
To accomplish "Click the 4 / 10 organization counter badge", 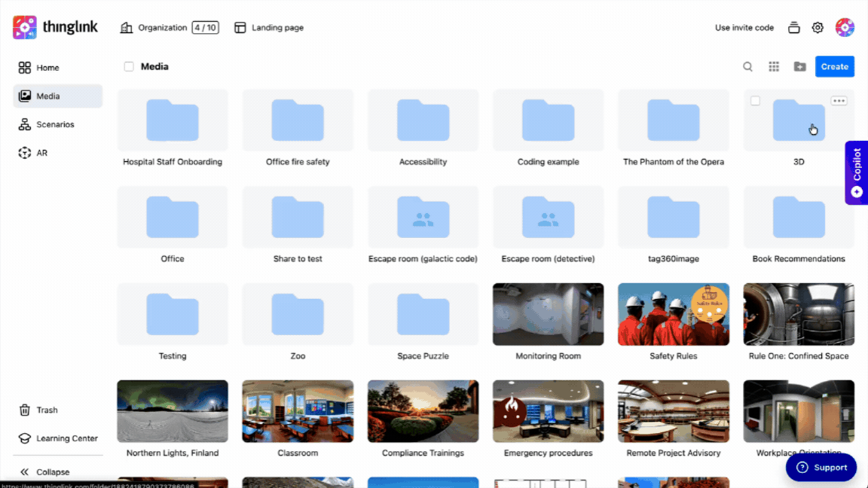I will point(206,28).
